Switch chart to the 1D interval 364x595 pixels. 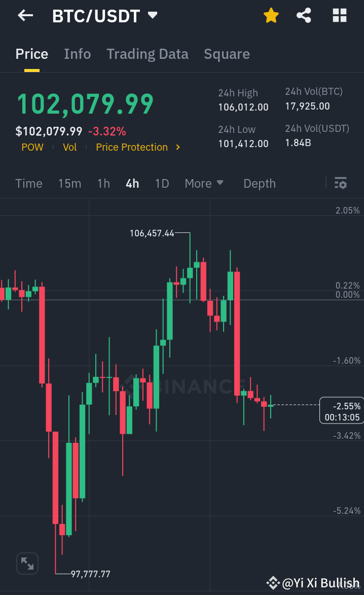tap(162, 183)
